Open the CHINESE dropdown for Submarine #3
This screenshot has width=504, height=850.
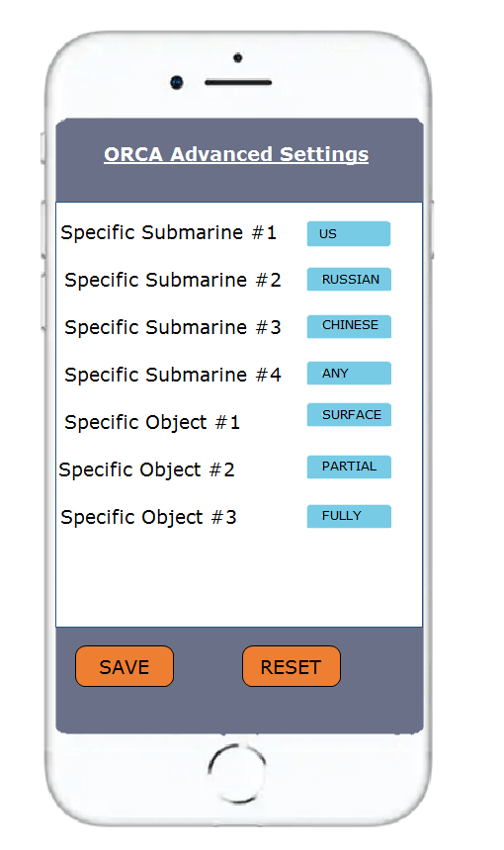(x=349, y=326)
